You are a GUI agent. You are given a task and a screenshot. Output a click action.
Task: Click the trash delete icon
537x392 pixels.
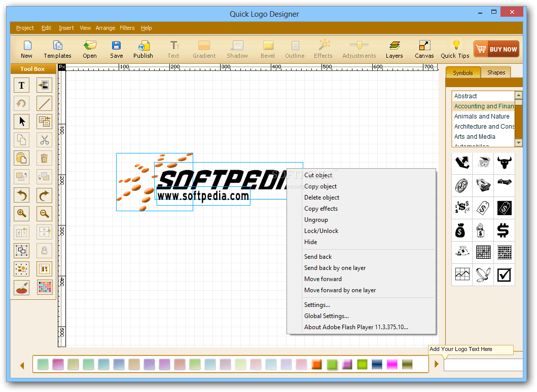(x=45, y=158)
